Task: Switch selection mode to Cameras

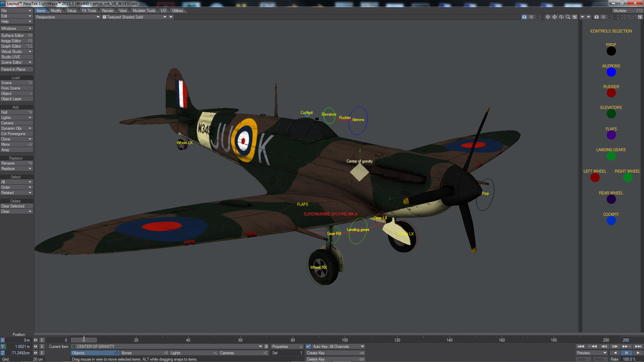Action: click(x=244, y=353)
